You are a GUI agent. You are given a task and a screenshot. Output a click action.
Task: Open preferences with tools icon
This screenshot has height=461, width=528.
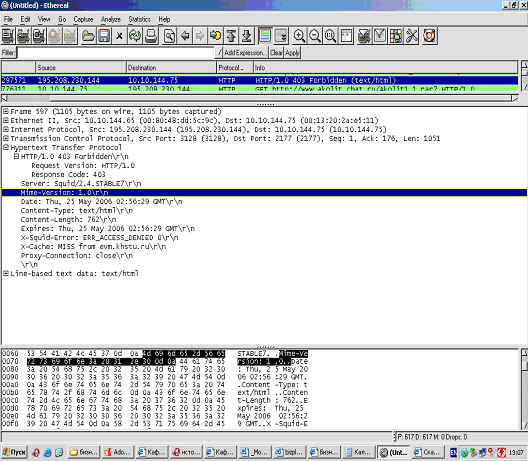411,36
